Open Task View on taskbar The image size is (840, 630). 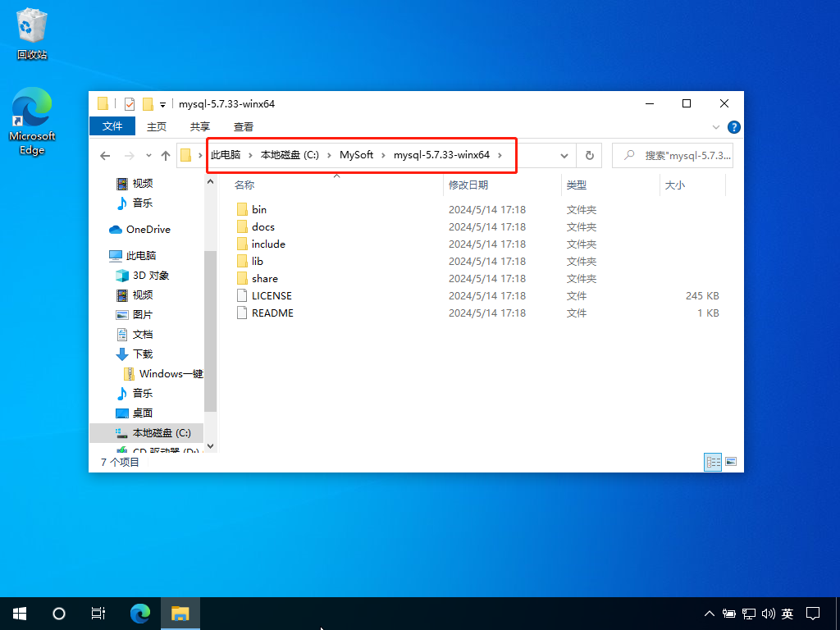click(x=98, y=613)
